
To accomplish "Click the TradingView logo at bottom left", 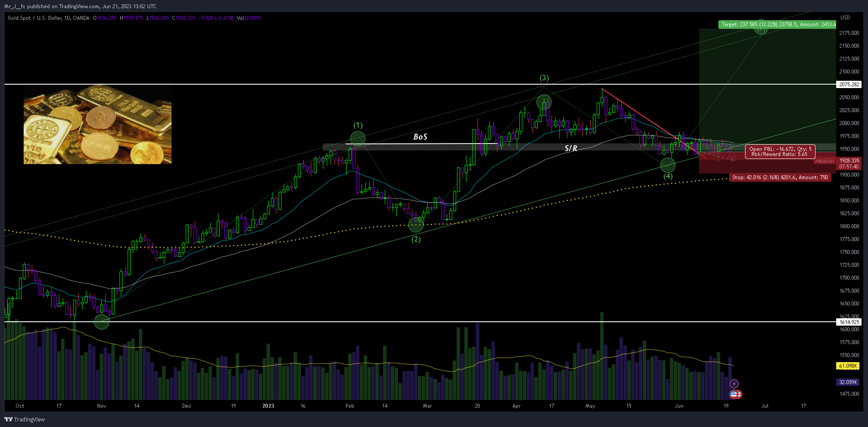I will (25, 419).
